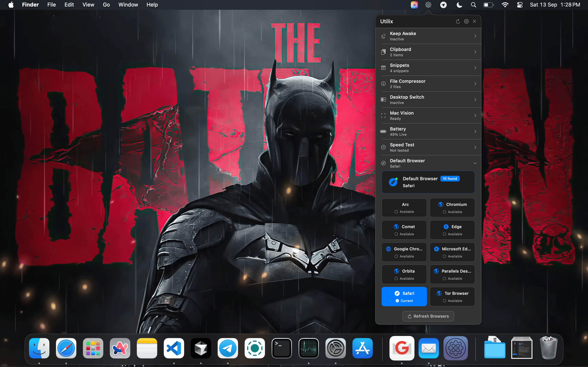Click the Utilix refresh icon in panel header
The height and width of the screenshot is (367, 588).
(458, 21)
